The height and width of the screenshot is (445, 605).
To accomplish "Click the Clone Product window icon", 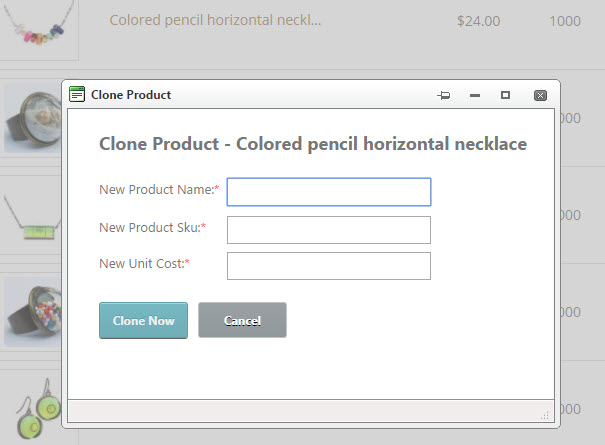I will pyautogui.click(x=77, y=94).
